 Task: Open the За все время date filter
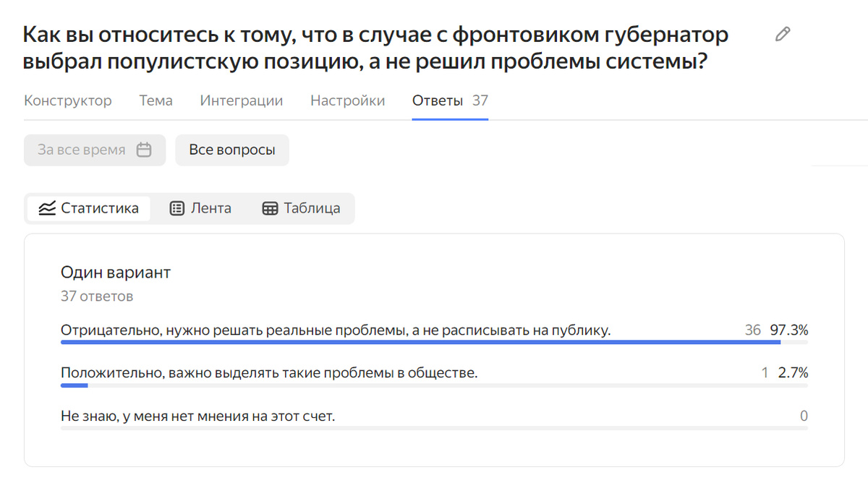point(94,150)
